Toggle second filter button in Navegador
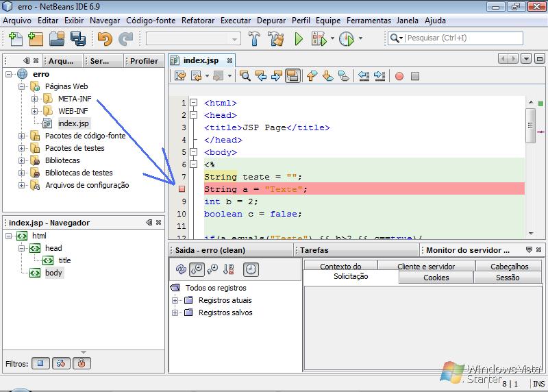 tap(61, 363)
